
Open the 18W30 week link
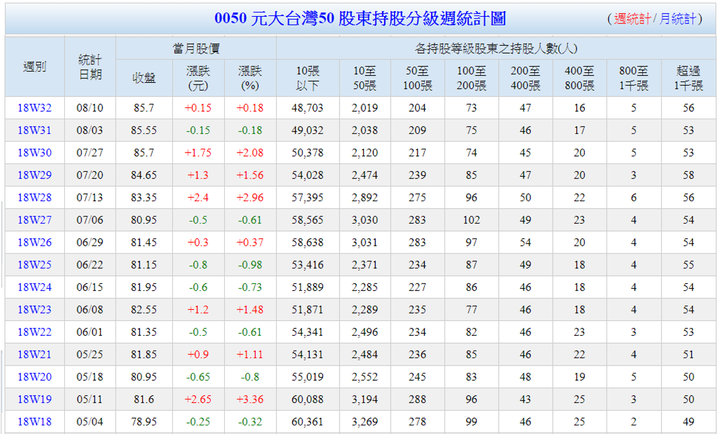[34, 152]
